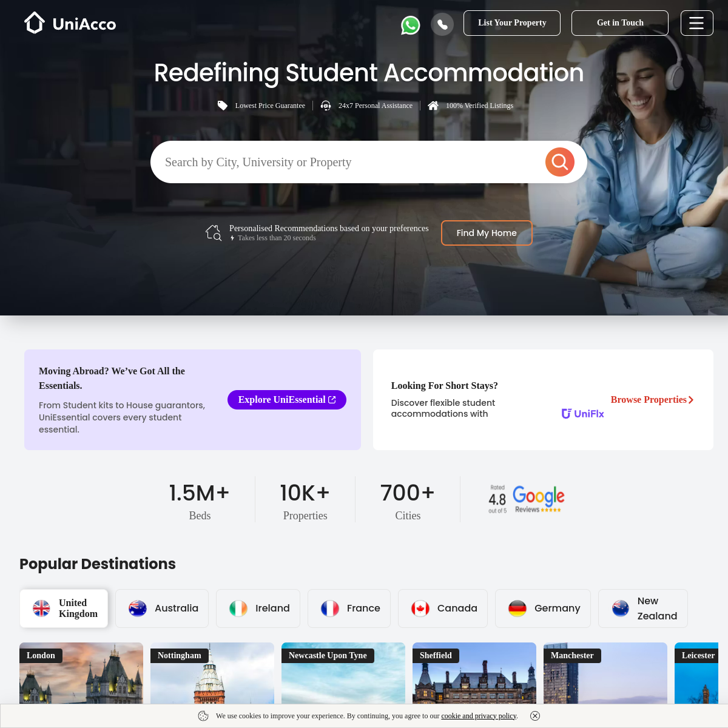Viewport: 728px width, 728px height.
Task: Open Explore UniEssential link
Action: point(287,400)
